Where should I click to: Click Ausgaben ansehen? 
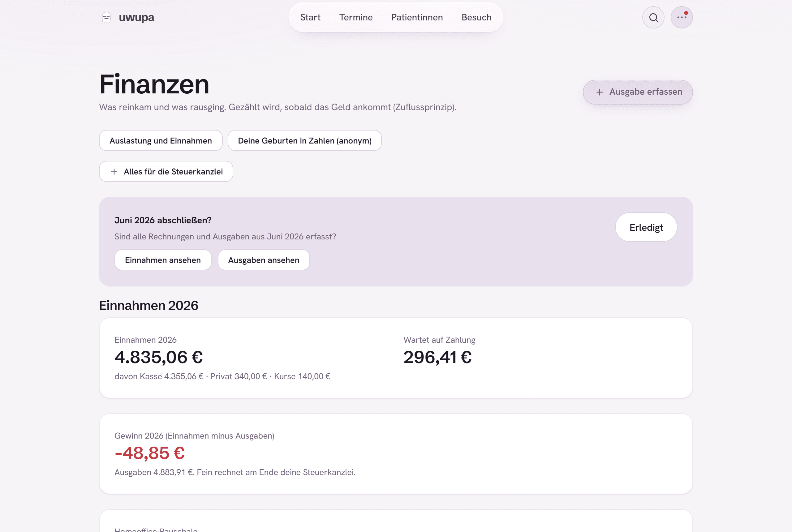[x=264, y=260]
